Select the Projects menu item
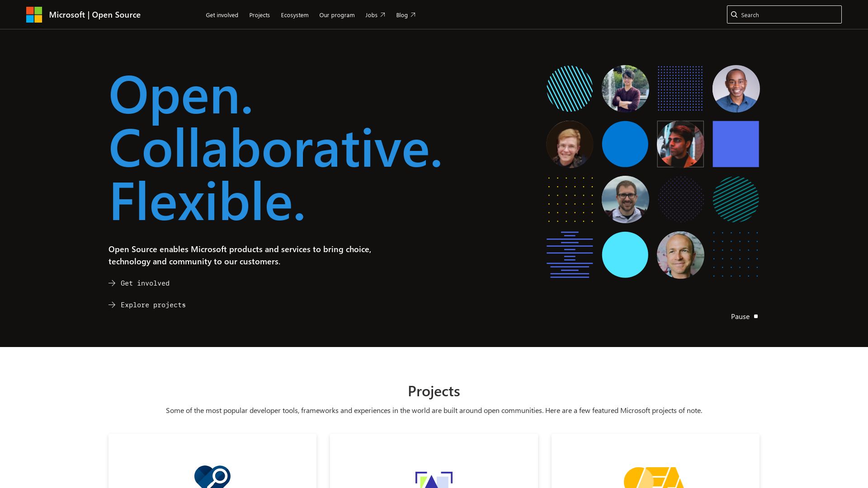This screenshot has height=488, width=868. (259, 14)
